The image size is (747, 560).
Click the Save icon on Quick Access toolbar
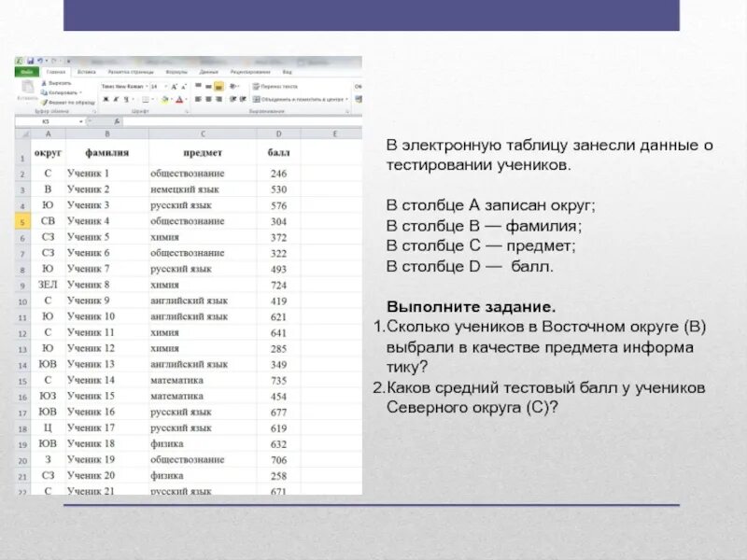[x=33, y=60]
